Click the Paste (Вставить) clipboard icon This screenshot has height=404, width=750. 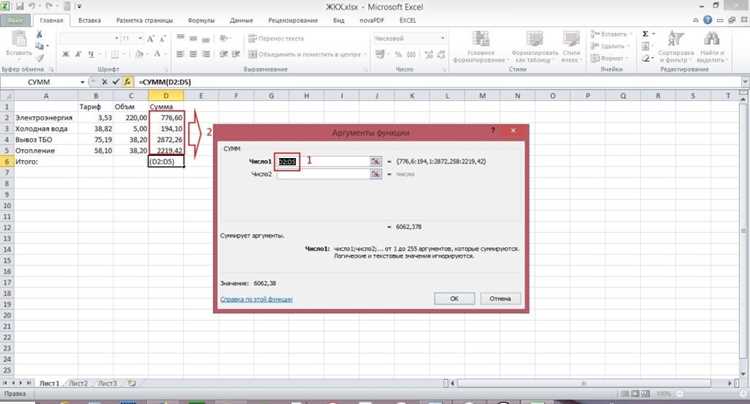pos(19,39)
